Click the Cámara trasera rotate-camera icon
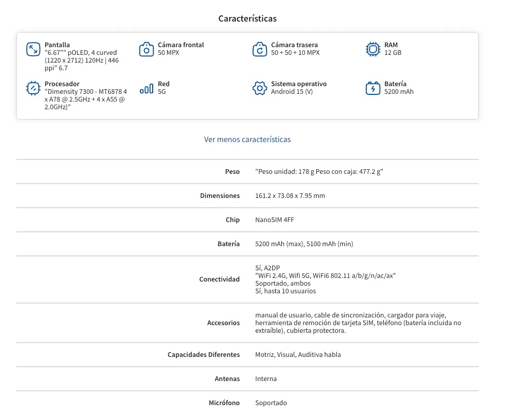This screenshot has width=513, height=420. 260,49
